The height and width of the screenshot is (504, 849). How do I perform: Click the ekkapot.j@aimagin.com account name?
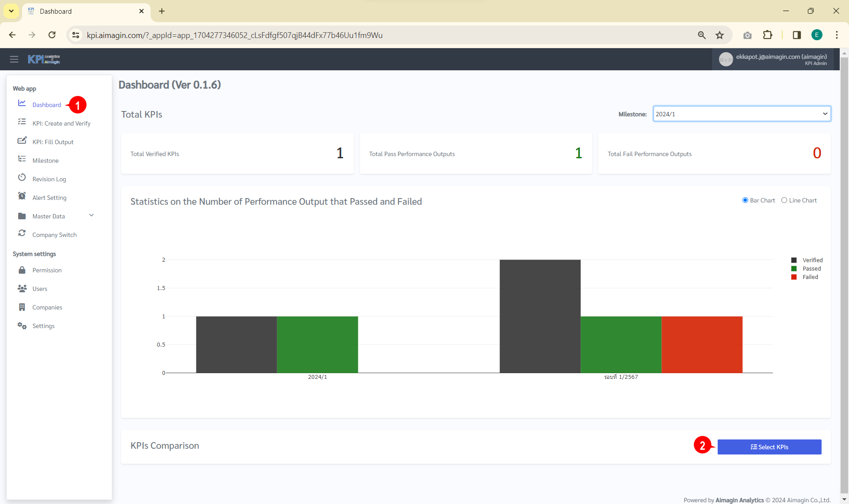pos(781,57)
